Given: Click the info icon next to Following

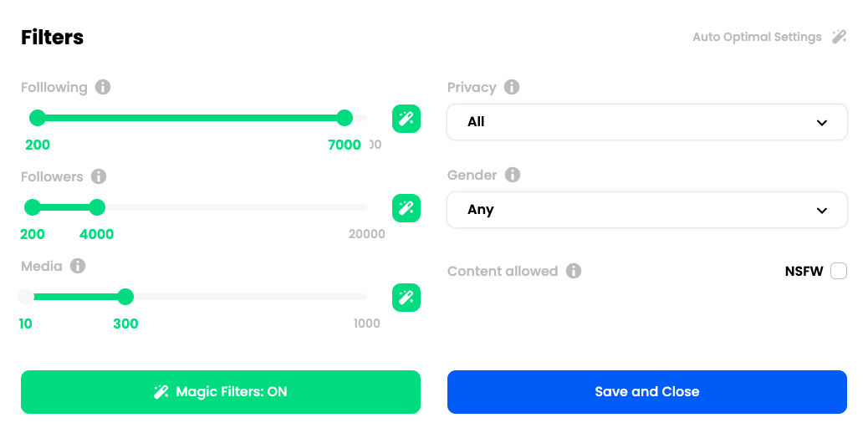Looking at the screenshot, I should tap(103, 87).
